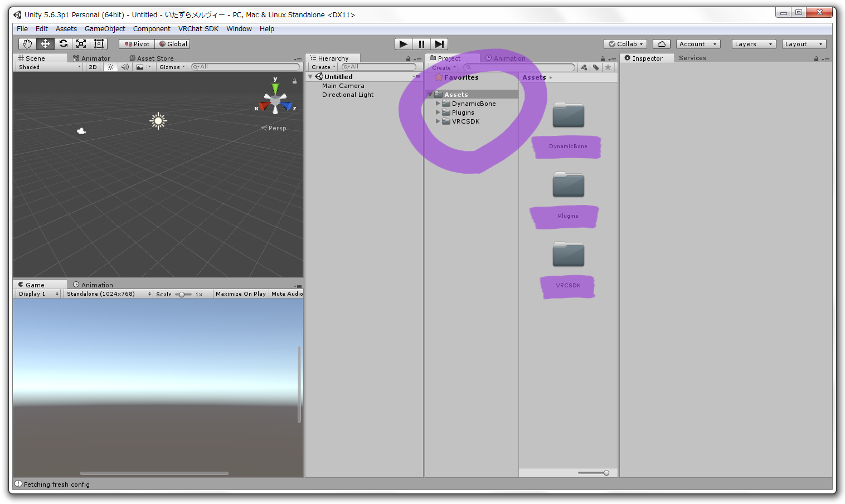Open the Display 1 dropdown

pos(38,293)
